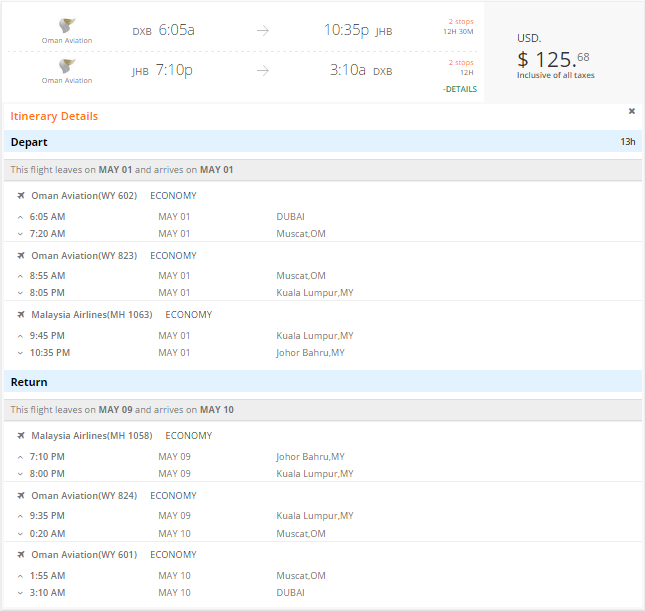Screen dimensions: 645x611
Task: Click the departure chevron beside 1:55 AM
Action: [x=20, y=576]
